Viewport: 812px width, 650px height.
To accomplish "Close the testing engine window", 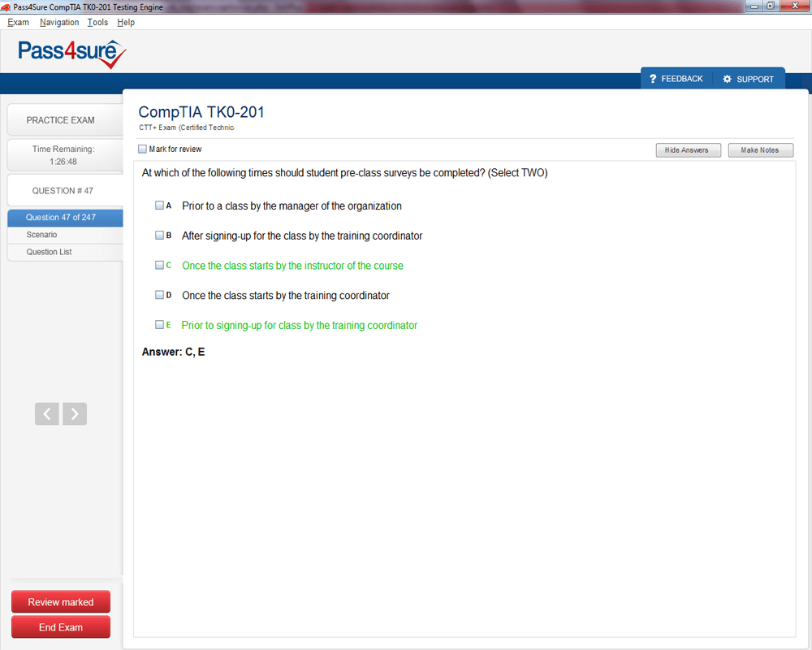I will coord(795,6).
